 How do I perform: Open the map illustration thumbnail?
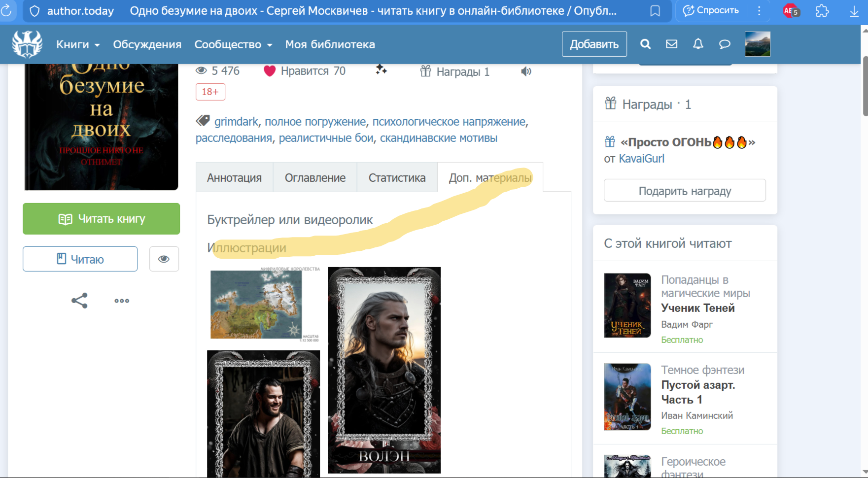point(264,304)
